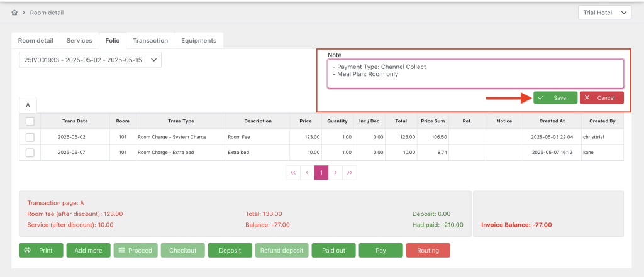
Task: Open the Trial Hotel dropdown
Action: (604, 13)
